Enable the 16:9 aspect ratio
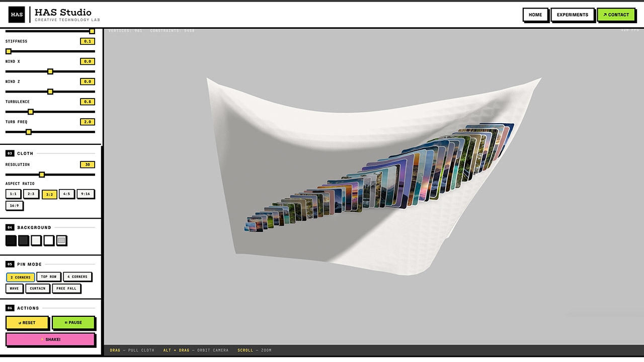Viewport: 644px width, 362px height. click(x=14, y=206)
